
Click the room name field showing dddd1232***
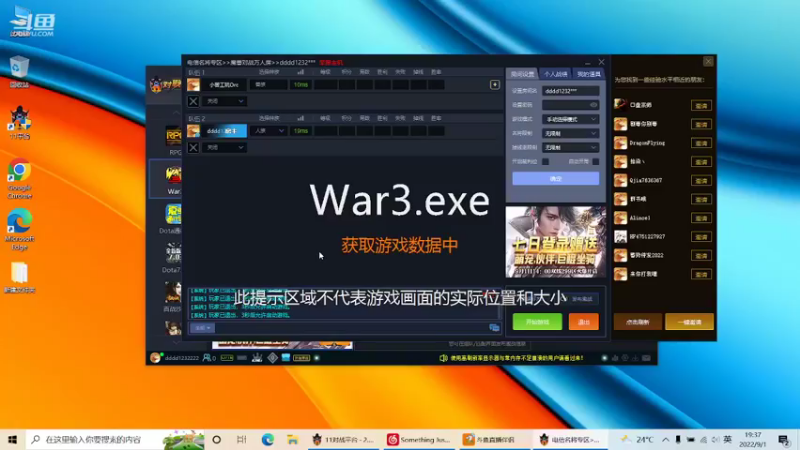[x=570, y=91]
